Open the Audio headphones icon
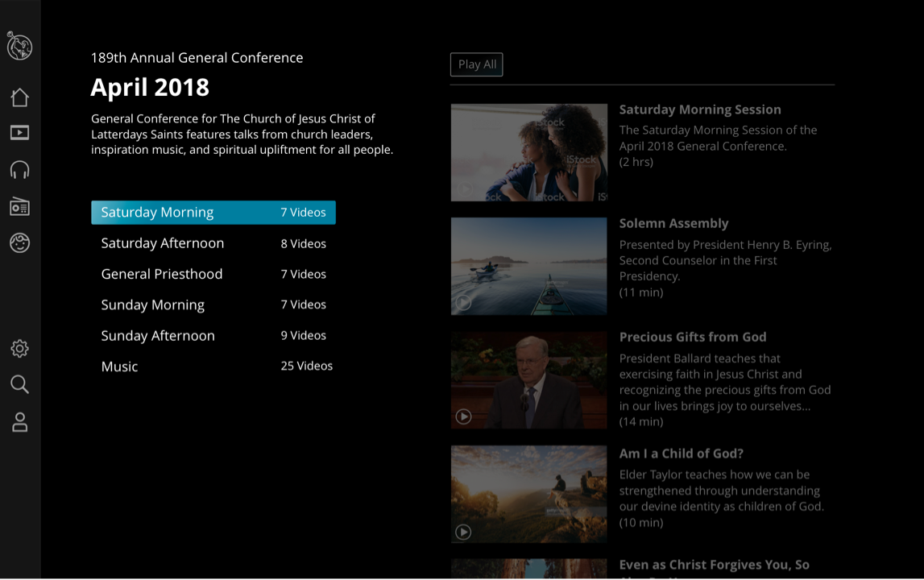The width and height of the screenshot is (924, 580). pyautogui.click(x=19, y=170)
